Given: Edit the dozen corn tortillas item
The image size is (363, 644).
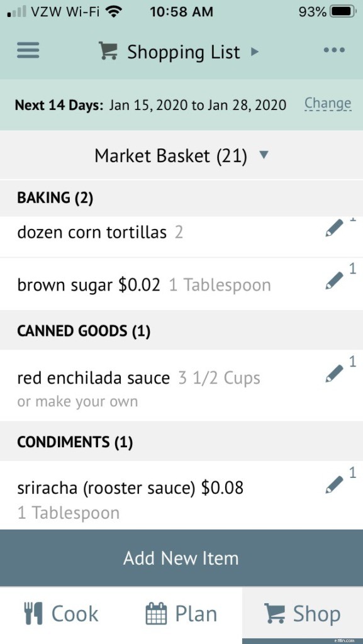Looking at the screenshot, I should click(x=334, y=228).
